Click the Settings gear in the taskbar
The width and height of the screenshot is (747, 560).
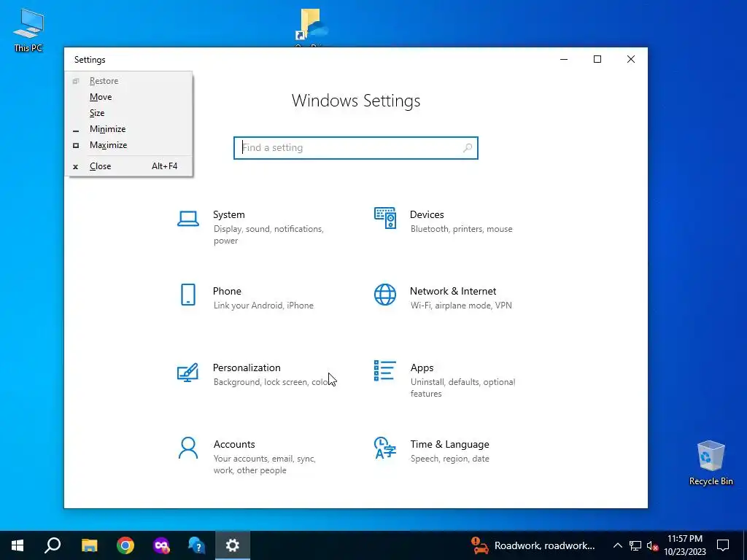pos(233,545)
